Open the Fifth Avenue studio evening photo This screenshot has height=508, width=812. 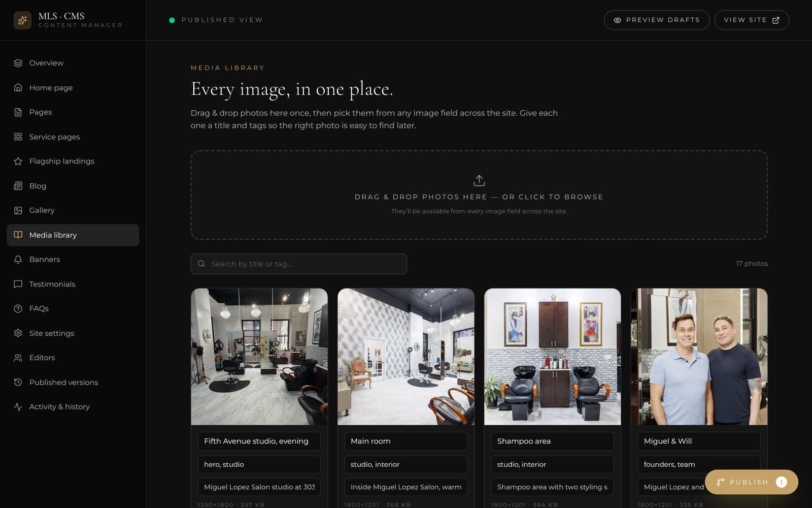[259, 357]
